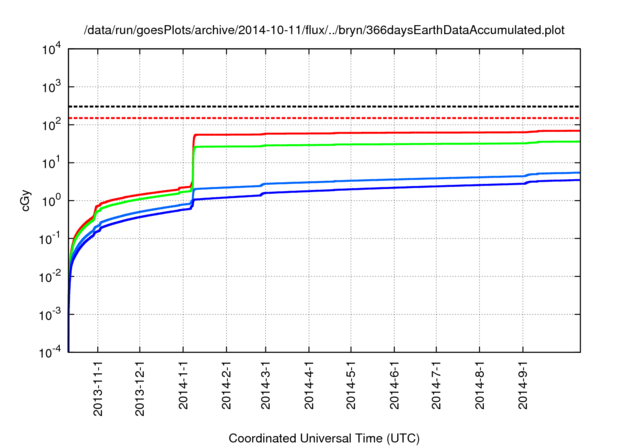Select the 2013-11-1 x-axis tick label
The image size is (640, 448).
point(98,388)
